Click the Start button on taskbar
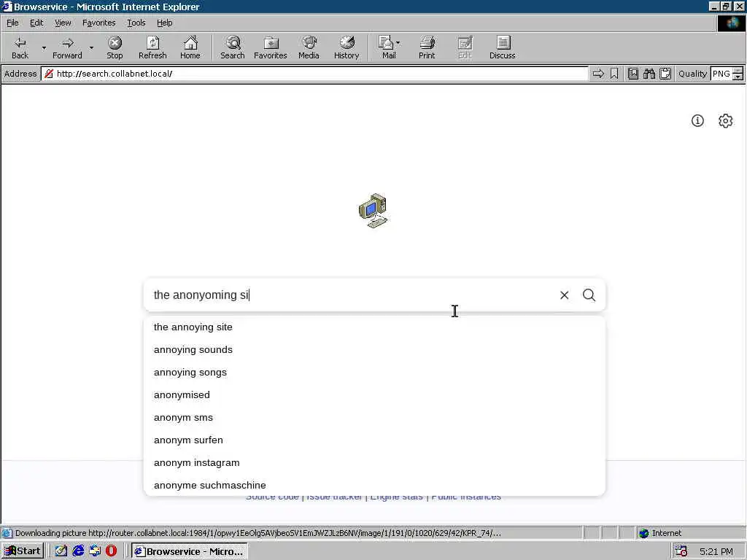The width and height of the screenshot is (747, 560). (x=23, y=551)
